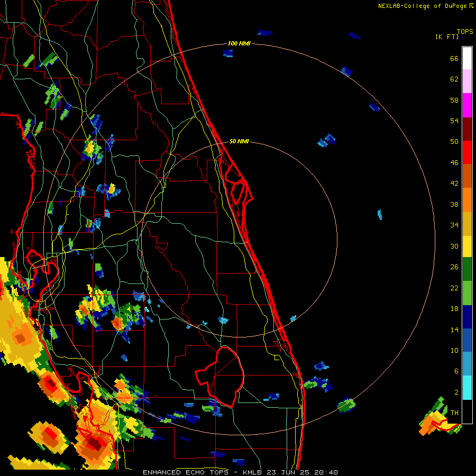476x476 pixels.
Task: Click the NEXLAB-College of DuPage credit text
Action: pos(425,6)
